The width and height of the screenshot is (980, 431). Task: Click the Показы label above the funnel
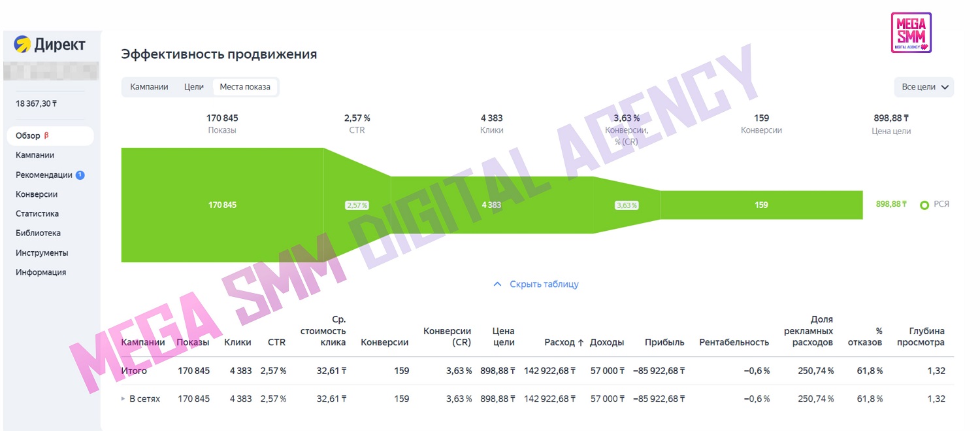(x=222, y=130)
